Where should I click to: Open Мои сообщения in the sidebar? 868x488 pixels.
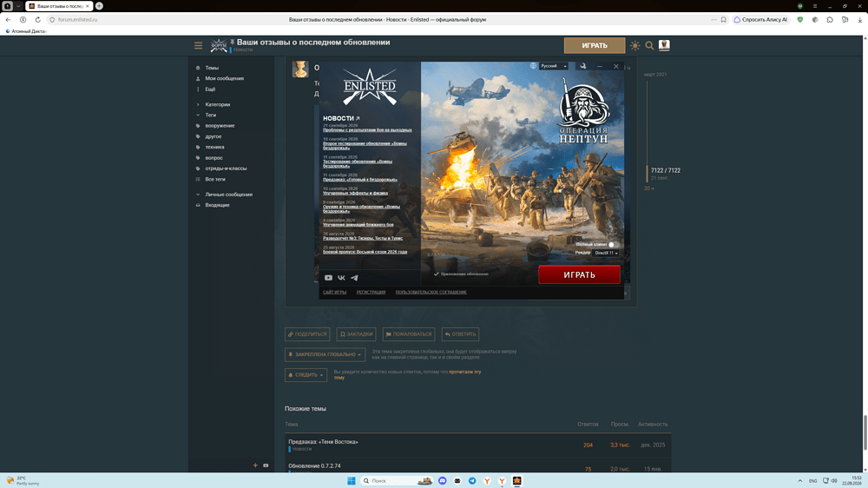click(224, 78)
